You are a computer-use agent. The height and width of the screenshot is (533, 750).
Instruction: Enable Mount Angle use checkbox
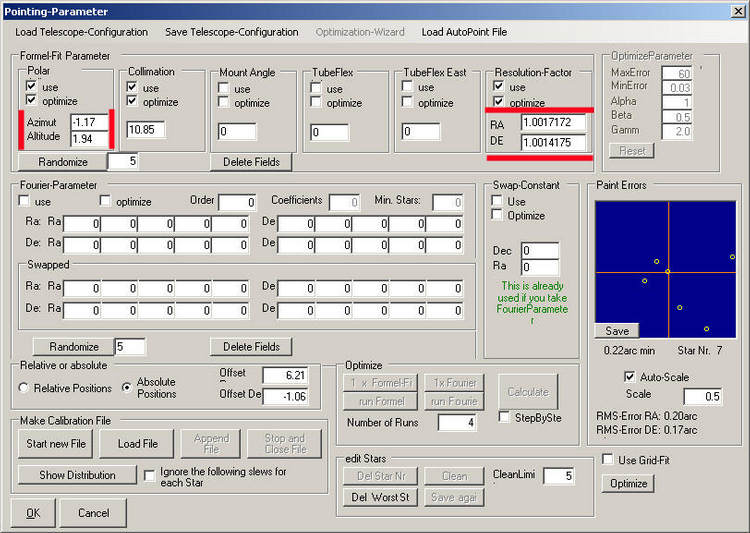225,88
